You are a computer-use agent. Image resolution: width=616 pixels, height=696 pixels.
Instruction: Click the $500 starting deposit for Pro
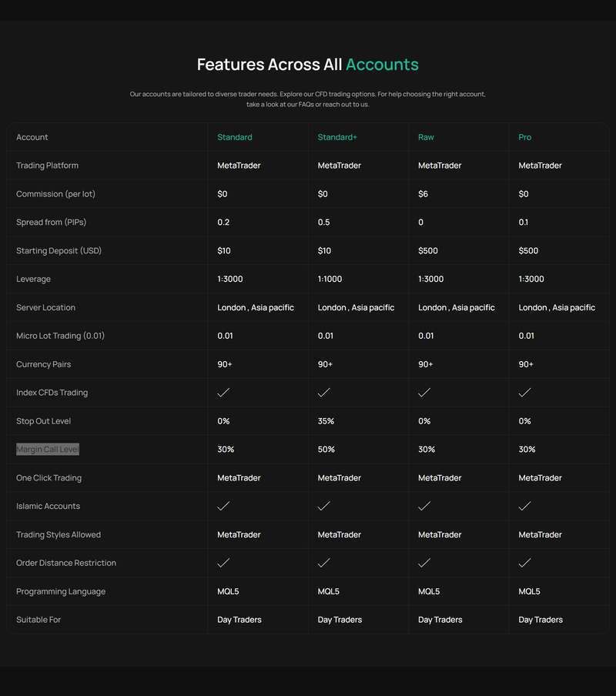pos(528,251)
